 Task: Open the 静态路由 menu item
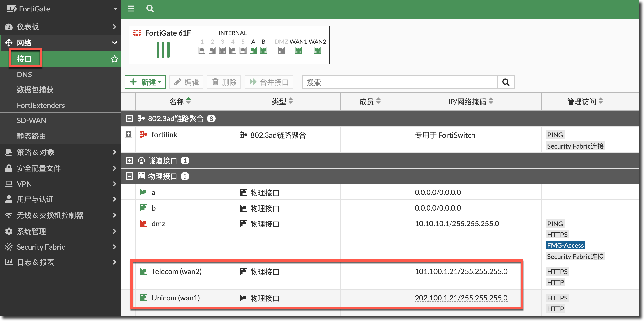32,136
